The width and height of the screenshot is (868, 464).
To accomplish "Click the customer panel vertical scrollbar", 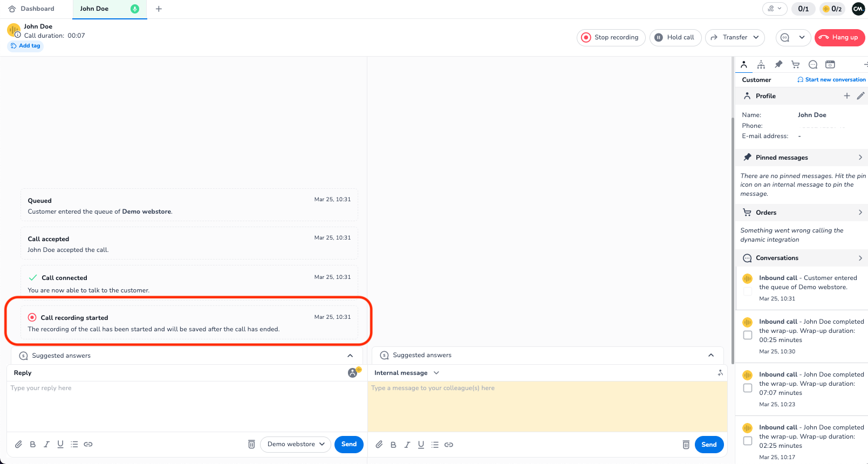I will [x=733, y=216].
